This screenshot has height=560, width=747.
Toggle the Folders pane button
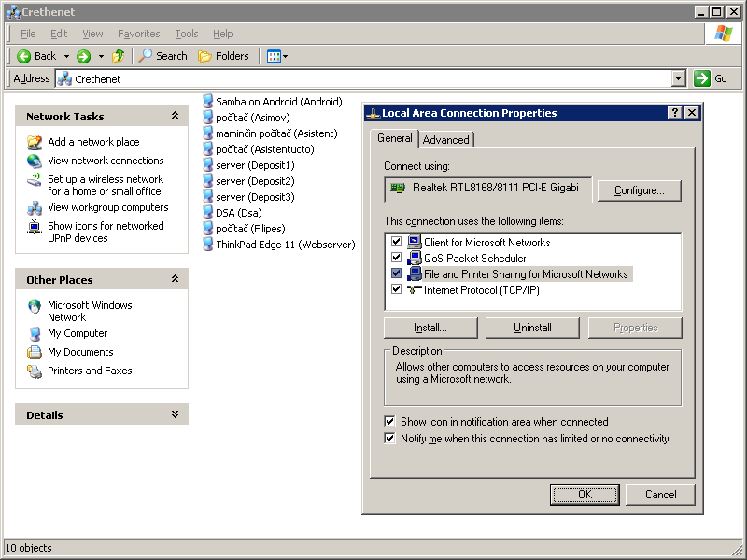click(x=223, y=56)
